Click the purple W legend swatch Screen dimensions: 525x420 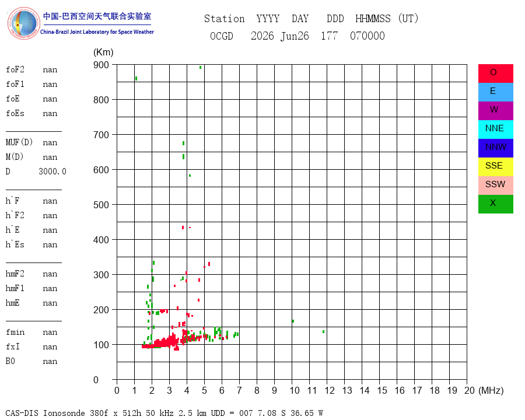point(495,111)
